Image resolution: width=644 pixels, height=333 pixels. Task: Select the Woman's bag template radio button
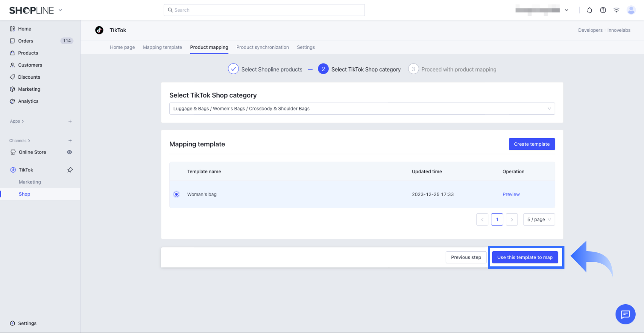(x=177, y=195)
